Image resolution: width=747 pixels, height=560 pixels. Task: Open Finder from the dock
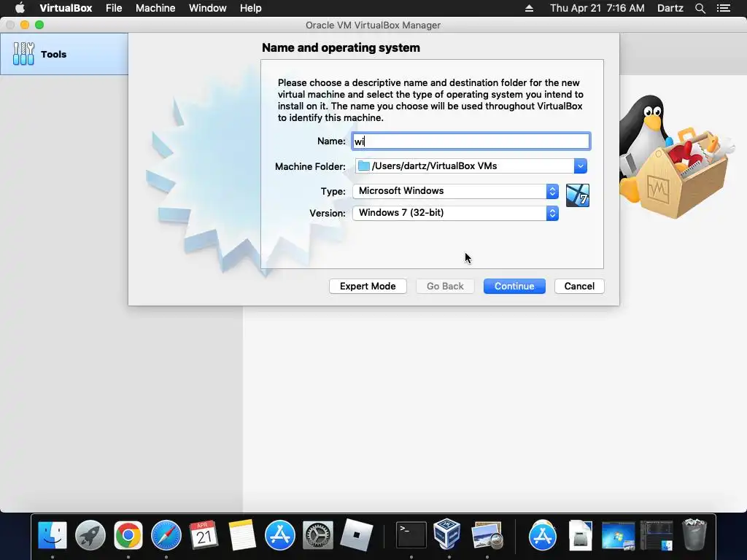53,535
